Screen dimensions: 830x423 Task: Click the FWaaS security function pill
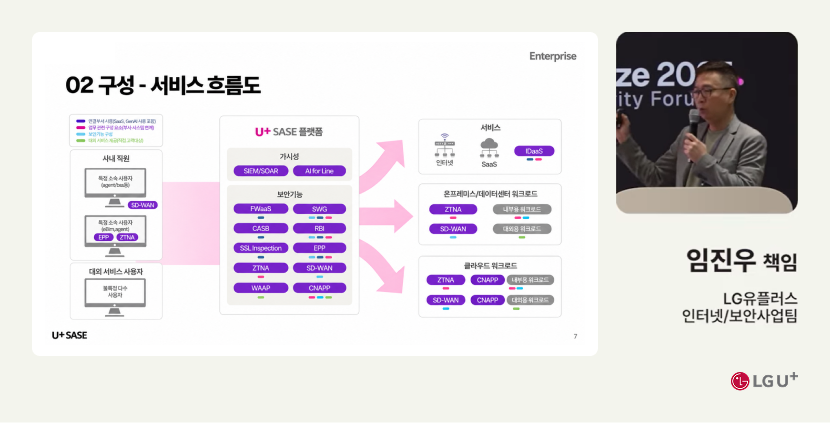point(261,209)
